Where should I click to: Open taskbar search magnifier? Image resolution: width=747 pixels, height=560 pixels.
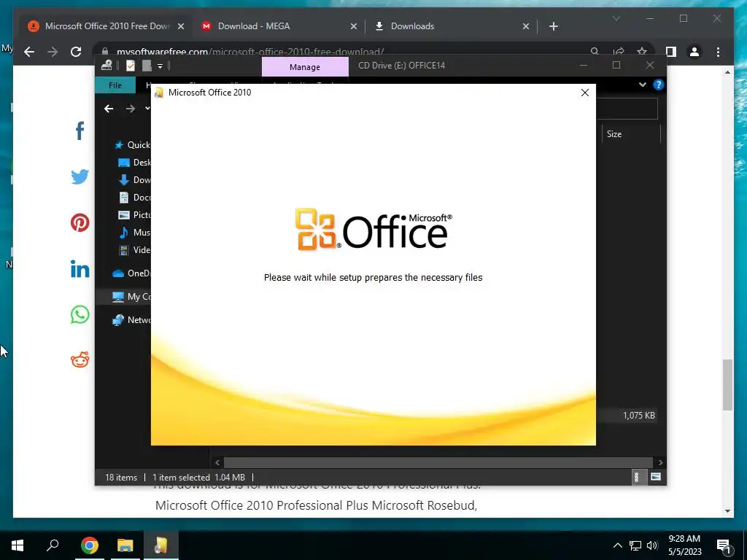(x=53, y=545)
